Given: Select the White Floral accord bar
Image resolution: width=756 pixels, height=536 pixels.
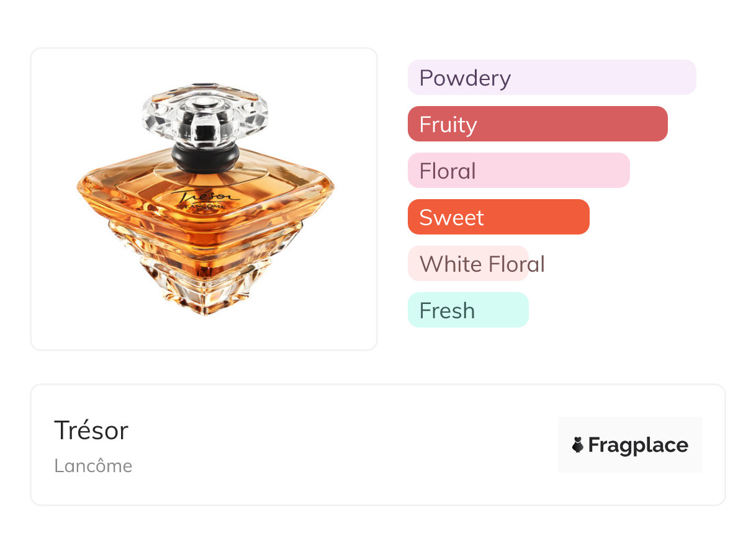Looking at the screenshot, I should (x=468, y=264).
